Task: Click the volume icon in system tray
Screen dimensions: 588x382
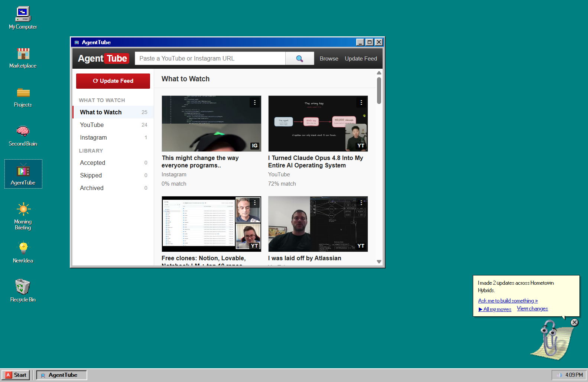Action: pyautogui.click(x=559, y=375)
